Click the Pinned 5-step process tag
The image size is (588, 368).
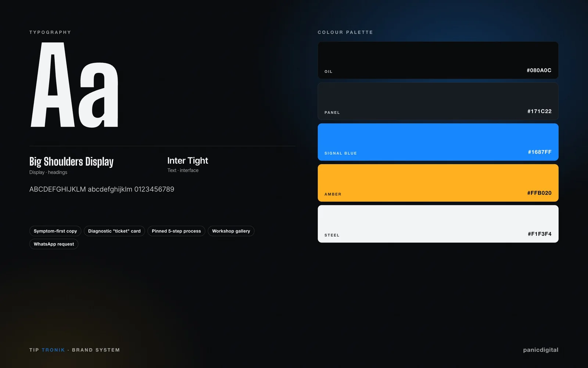[176, 231]
